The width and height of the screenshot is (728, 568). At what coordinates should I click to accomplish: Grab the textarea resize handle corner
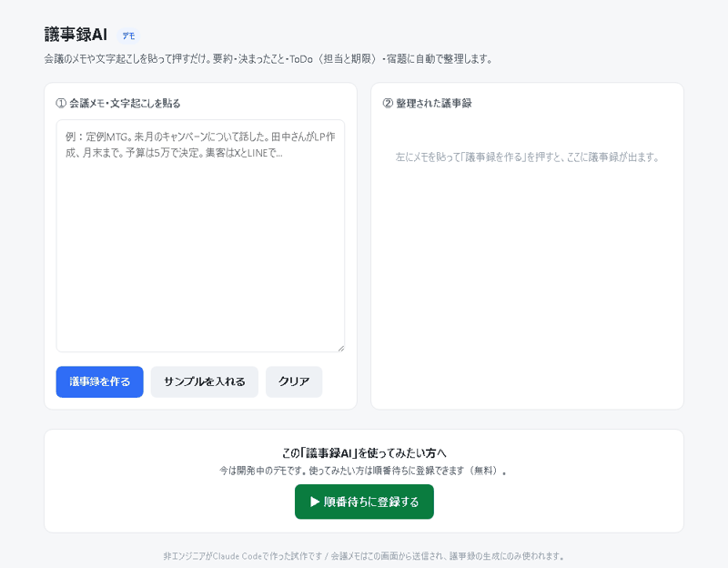point(340,349)
